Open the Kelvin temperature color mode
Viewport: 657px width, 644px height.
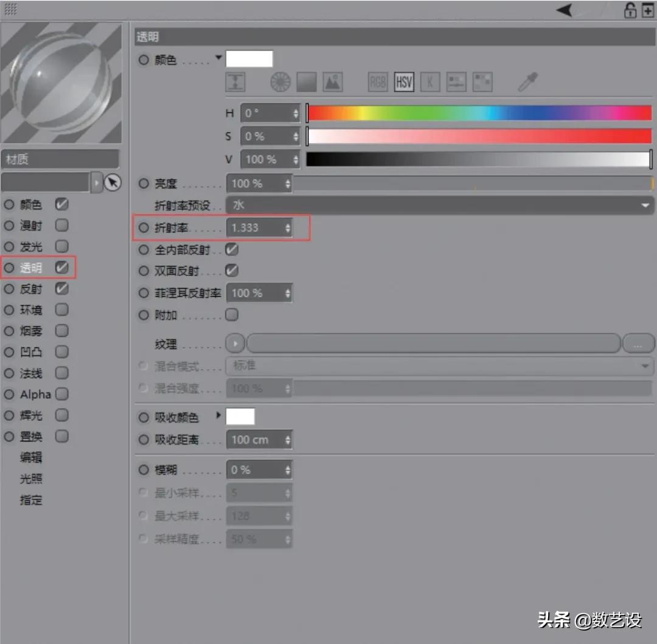[430, 81]
